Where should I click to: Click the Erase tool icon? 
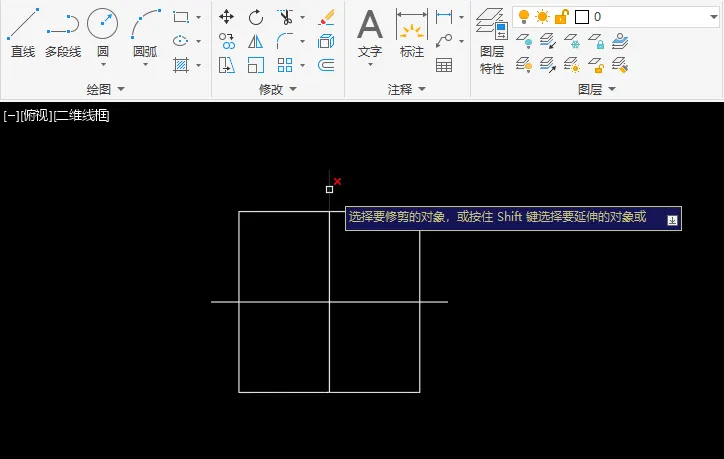326,18
